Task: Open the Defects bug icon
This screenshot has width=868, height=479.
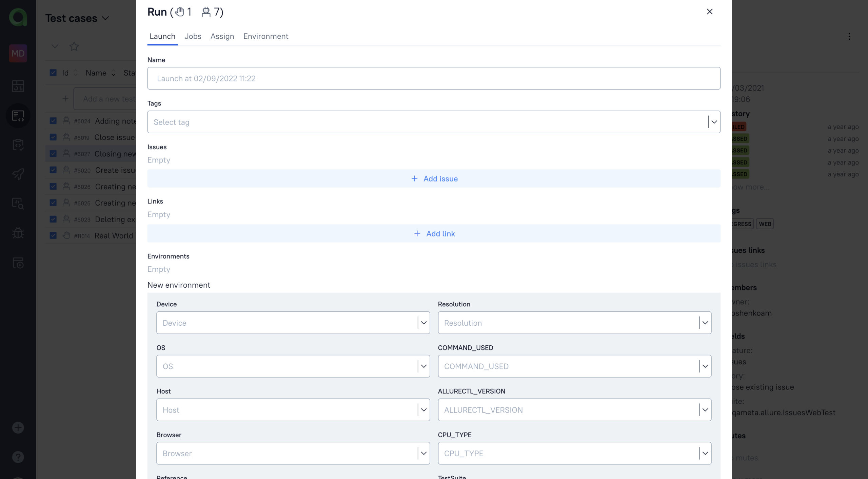Action: pos(18,233)
